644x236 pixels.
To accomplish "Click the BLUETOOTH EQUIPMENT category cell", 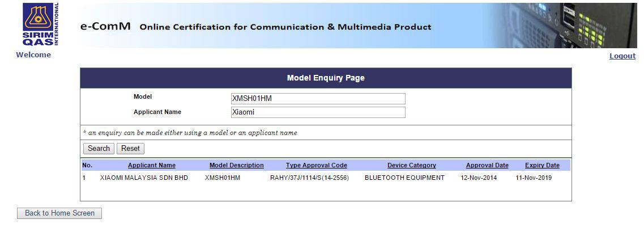I will click(404, 178).
